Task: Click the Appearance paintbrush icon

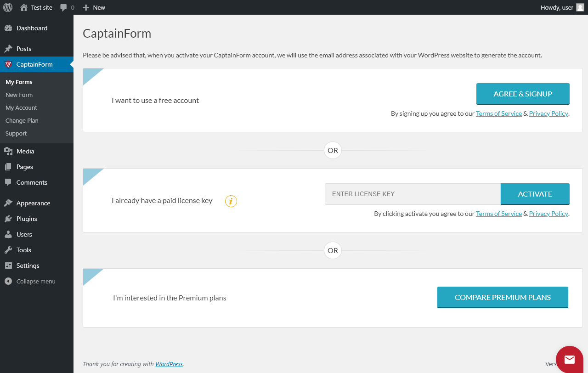Action: (8, 203)
